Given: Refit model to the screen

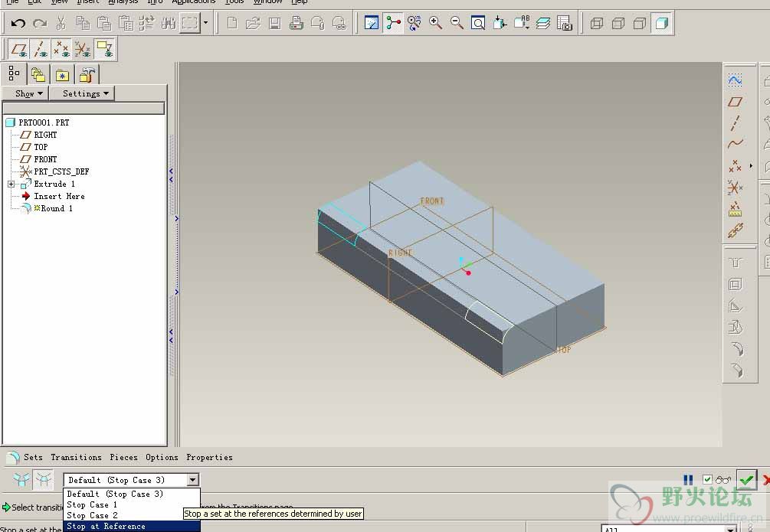Looking at the screenshot, I should pyautogui.click(x=478, y=23).
